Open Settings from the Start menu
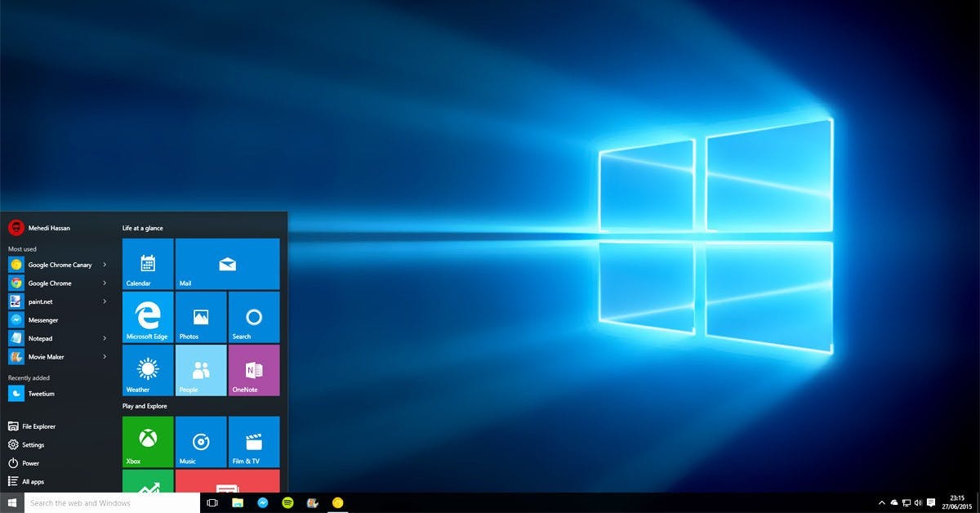This screenshot has height=513, width=980. click(x=37, y=444)
